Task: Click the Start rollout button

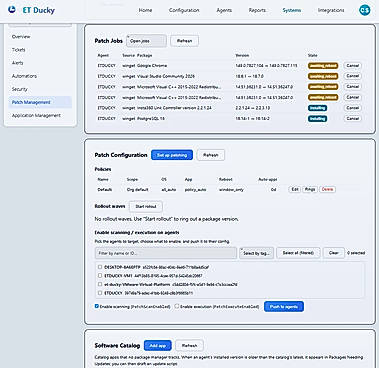Action: click(146, 206)
